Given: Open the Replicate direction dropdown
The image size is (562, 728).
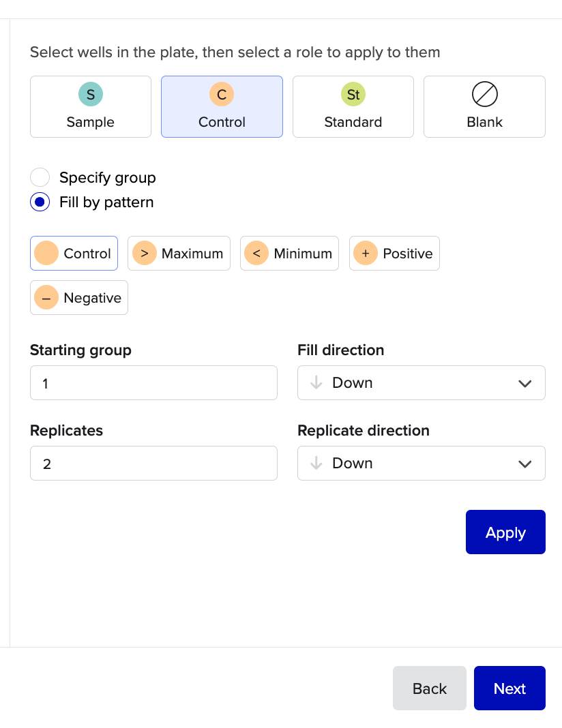Looking at the screenshot, I should (421, 464).
